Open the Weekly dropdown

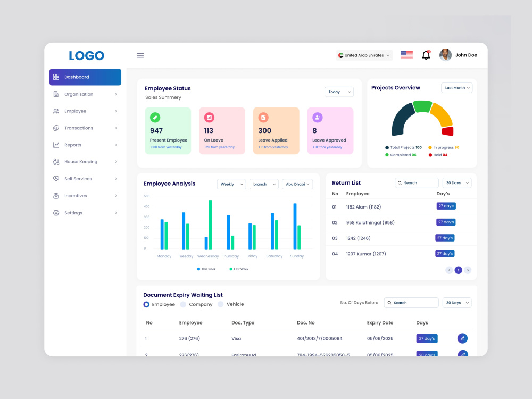pyautogui.click(x=231, y=184)
